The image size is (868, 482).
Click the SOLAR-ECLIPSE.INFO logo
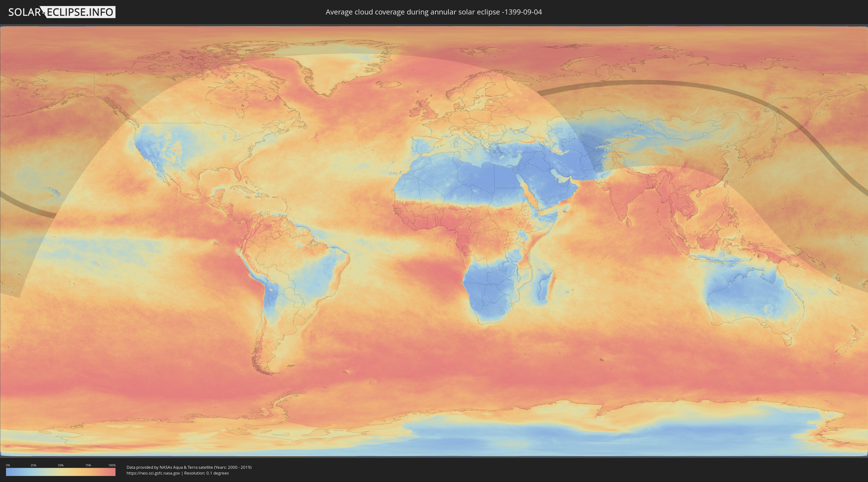(62, 12)
